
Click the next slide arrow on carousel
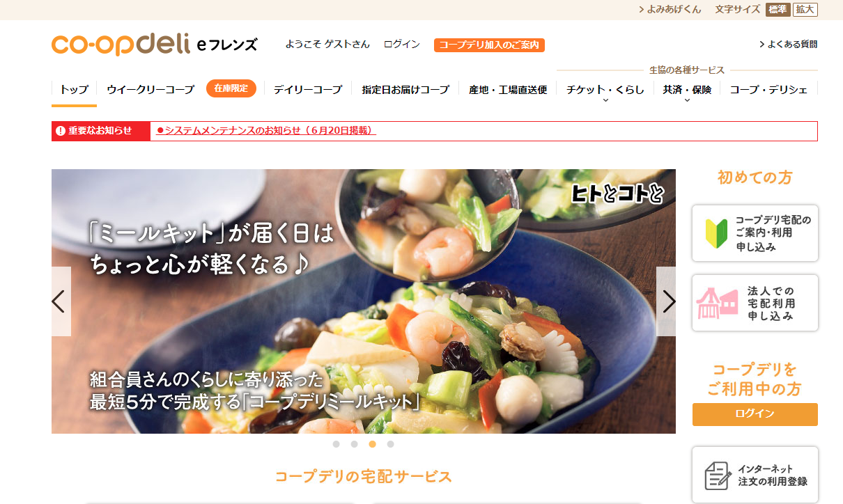[x=667, y=301]
